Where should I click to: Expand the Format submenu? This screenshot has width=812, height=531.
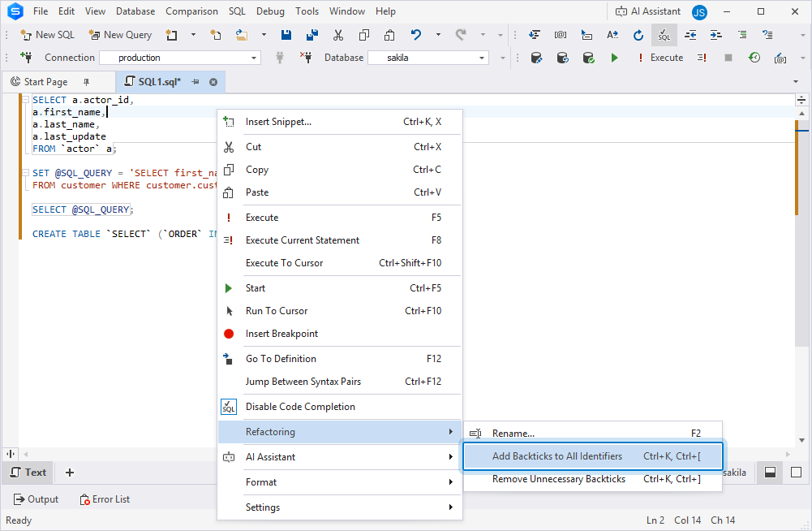[339, 481]
